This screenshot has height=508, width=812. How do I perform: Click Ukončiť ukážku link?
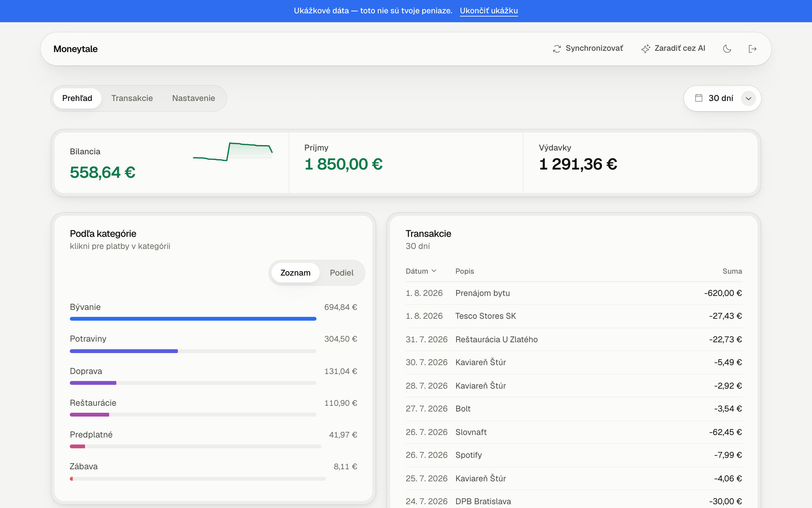click(x=488, y=11)
